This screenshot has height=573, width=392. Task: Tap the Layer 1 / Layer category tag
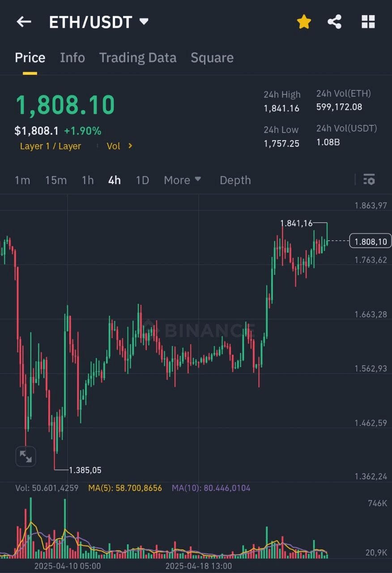(51, 146)
